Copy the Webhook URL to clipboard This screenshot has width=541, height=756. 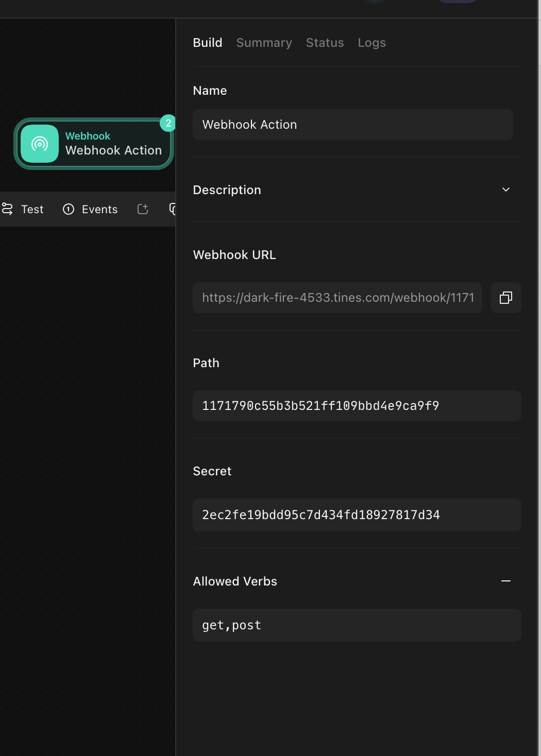505,298
